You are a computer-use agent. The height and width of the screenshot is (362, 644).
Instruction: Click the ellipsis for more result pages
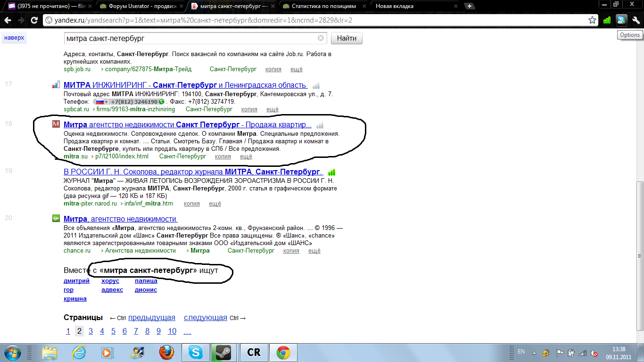[187, 332]
